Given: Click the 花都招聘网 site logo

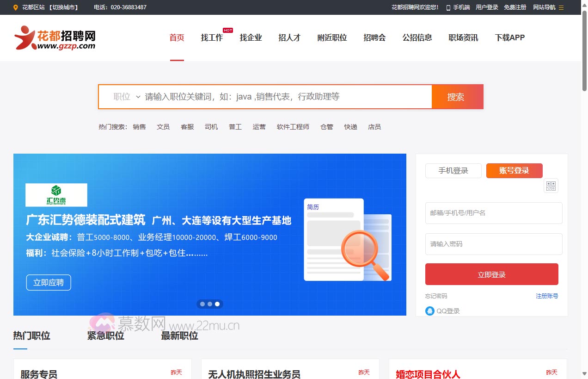Looking at the screenshot, I should pyautogui.click(x=54, y=38).
